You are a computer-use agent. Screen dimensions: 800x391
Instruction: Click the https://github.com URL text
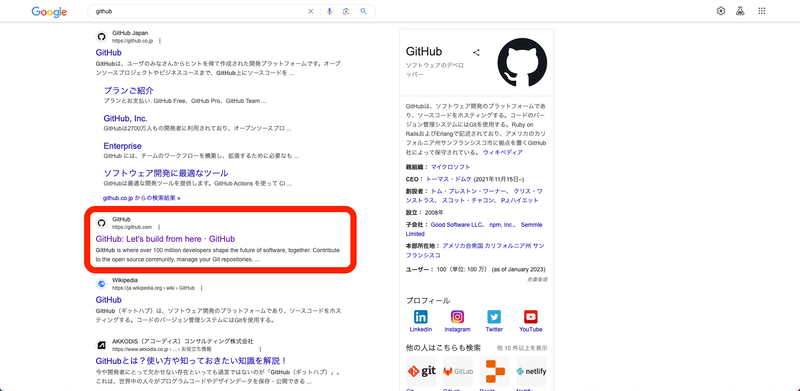132,227
